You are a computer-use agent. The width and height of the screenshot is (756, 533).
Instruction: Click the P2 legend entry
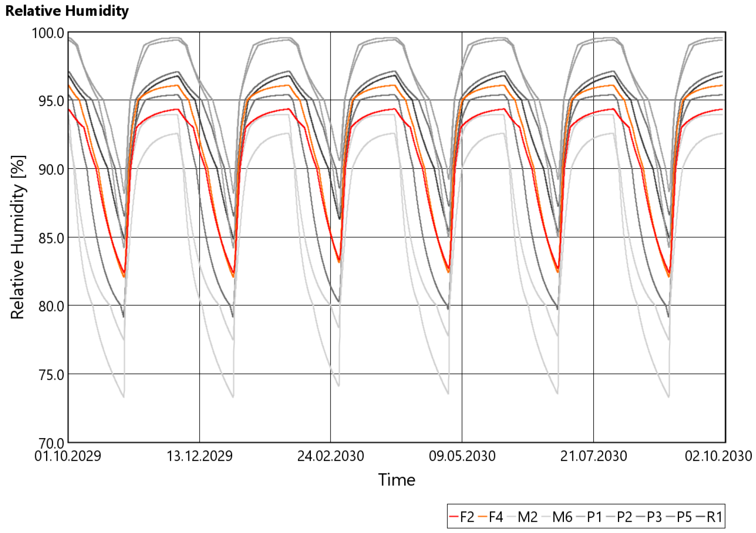coord(619,517)
